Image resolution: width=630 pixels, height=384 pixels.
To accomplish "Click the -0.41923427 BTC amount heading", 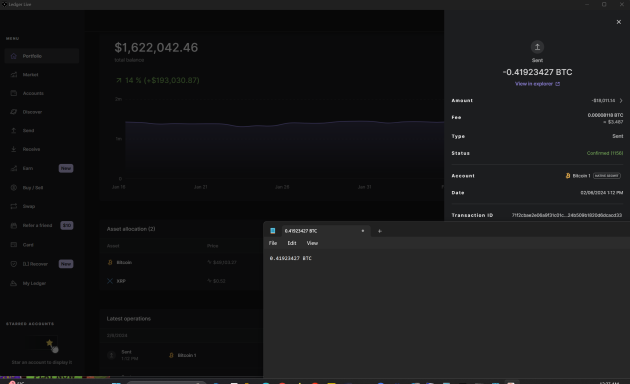I will click(537, 72).
